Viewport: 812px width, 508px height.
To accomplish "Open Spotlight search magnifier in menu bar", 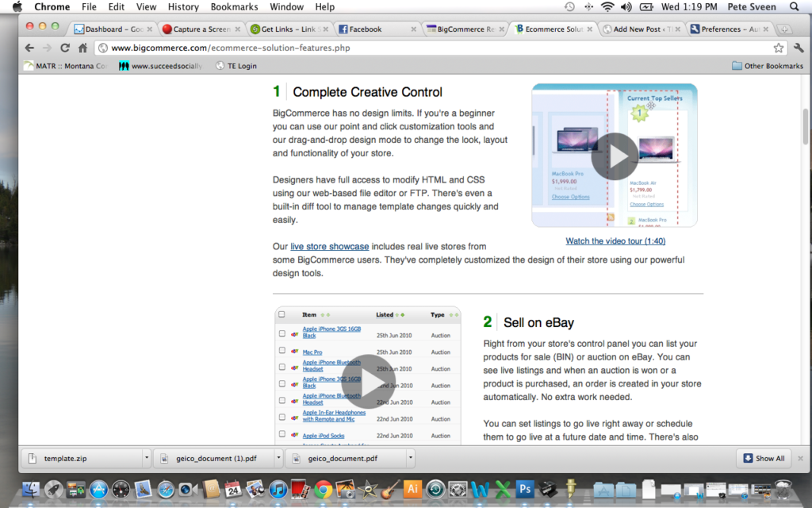I will tap(794, 6).
